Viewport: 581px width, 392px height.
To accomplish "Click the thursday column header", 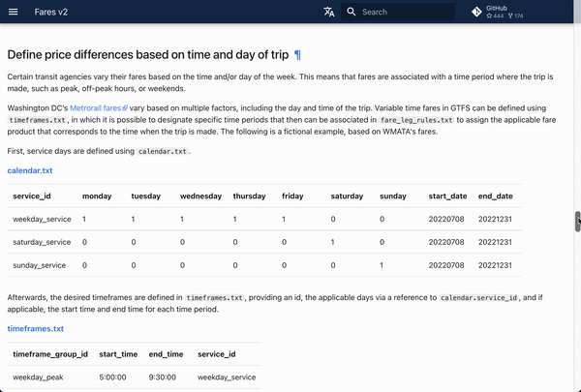I will tap(250, 196).
